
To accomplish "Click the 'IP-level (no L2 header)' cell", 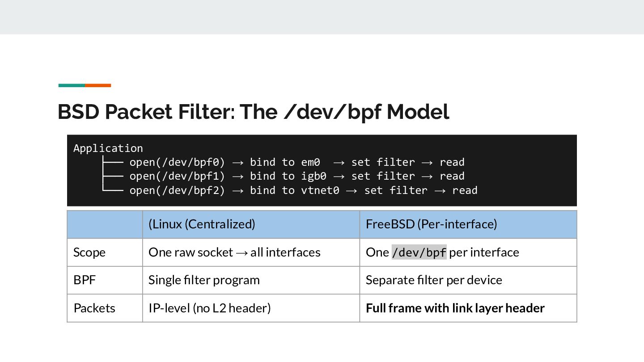I will coord(209,308).
